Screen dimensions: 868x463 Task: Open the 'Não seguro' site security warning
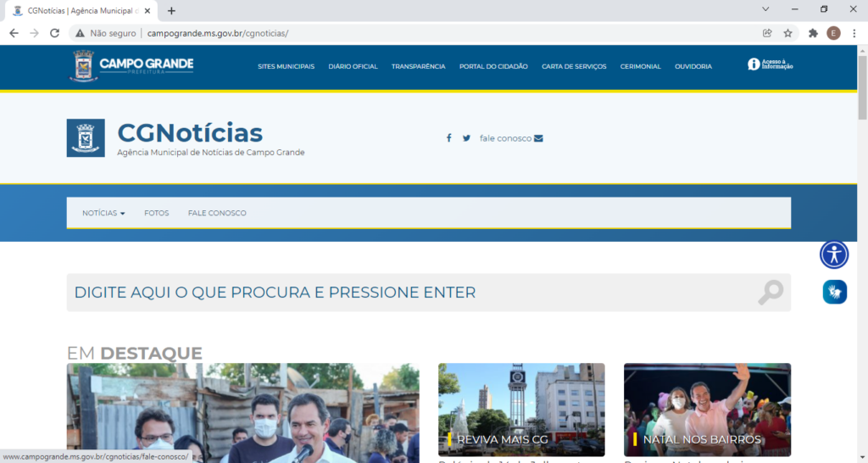(x=105, y=33)
